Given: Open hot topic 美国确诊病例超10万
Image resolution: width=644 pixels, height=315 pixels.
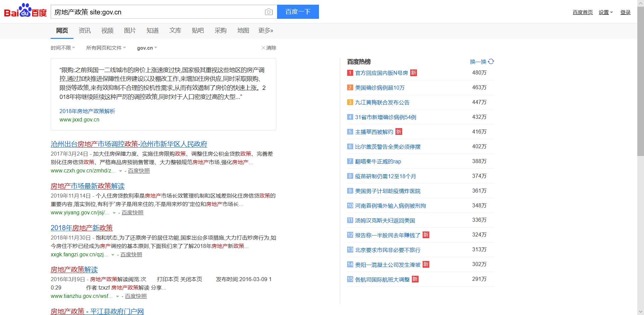Looking at the screenshot, I should pos(380,88).
